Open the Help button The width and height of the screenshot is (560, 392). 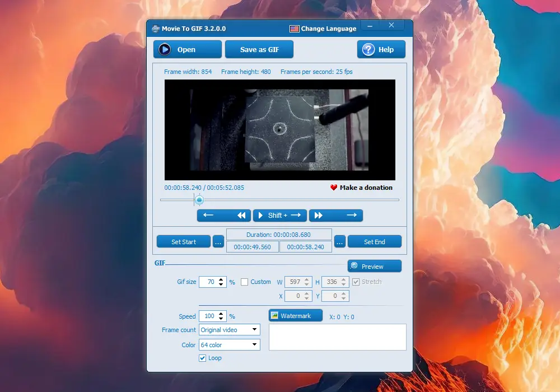tap(381, 49)
